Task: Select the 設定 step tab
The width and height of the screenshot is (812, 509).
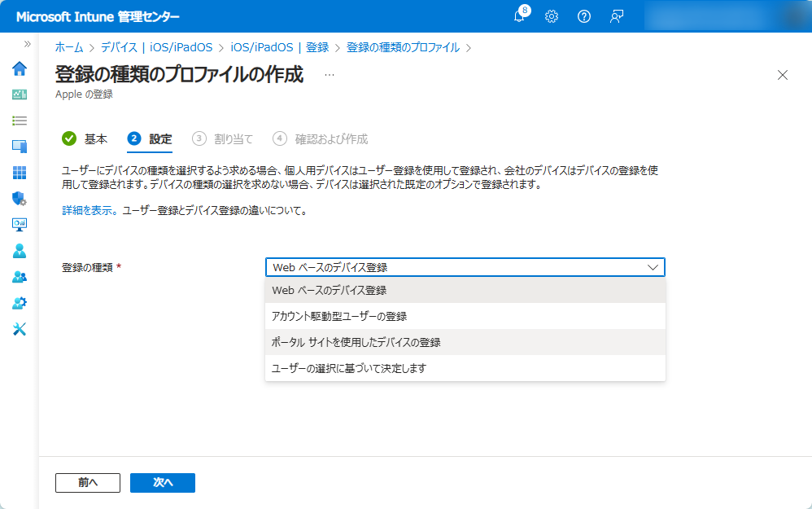Action: click(x=150, y=139)
